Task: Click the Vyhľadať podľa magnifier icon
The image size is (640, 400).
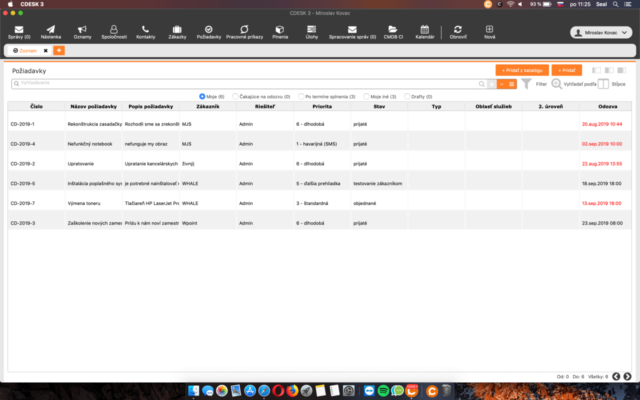Action: (x=556, y=84)
